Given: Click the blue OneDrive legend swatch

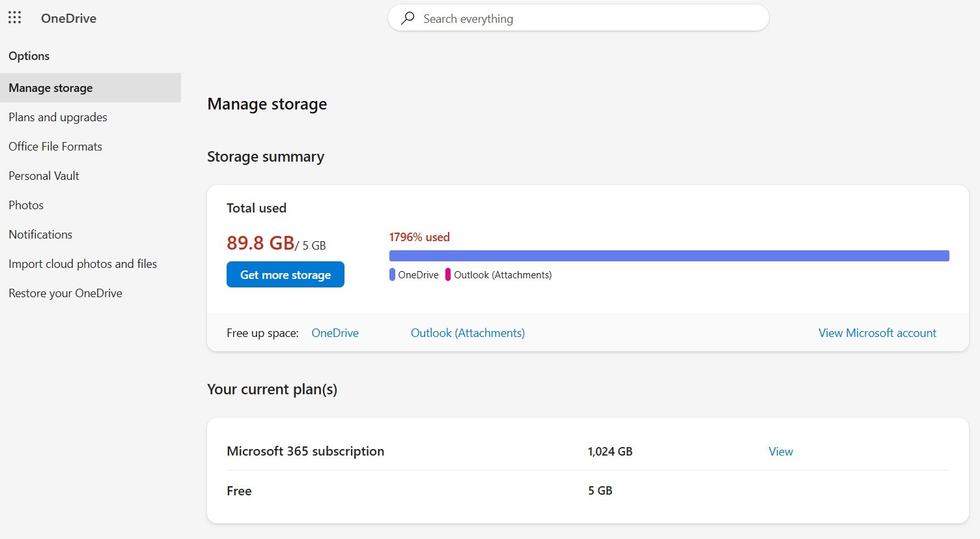Looking at the screenshot, I should coord(392,275).
